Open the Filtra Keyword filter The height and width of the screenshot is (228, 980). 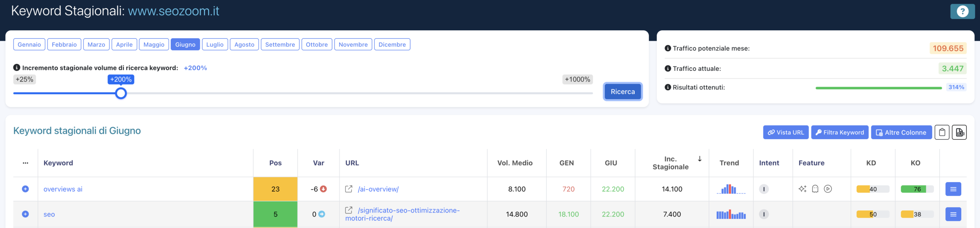pyautogui.click(x=840, y=133)
